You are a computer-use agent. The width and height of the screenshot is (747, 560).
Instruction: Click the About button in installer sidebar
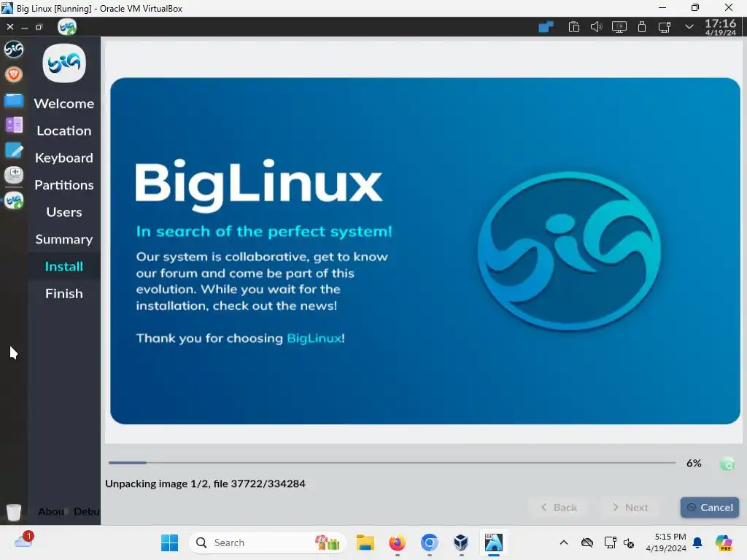(x=51, y=511)
